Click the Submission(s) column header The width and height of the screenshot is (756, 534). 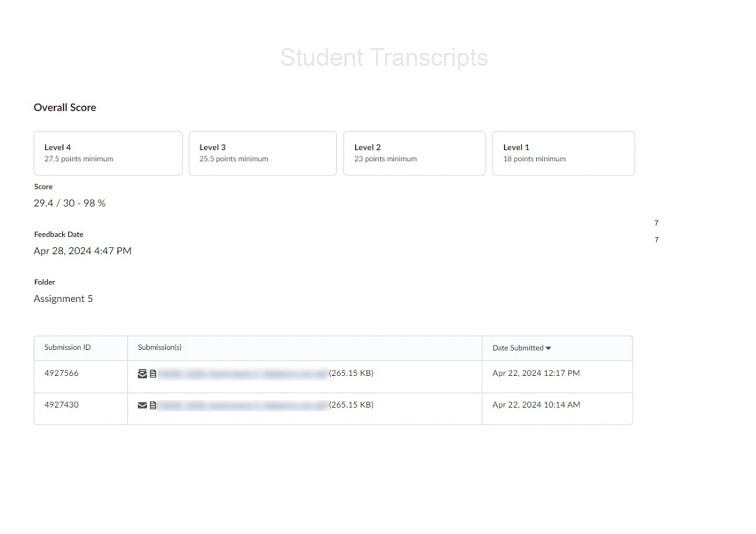(160, 347)
